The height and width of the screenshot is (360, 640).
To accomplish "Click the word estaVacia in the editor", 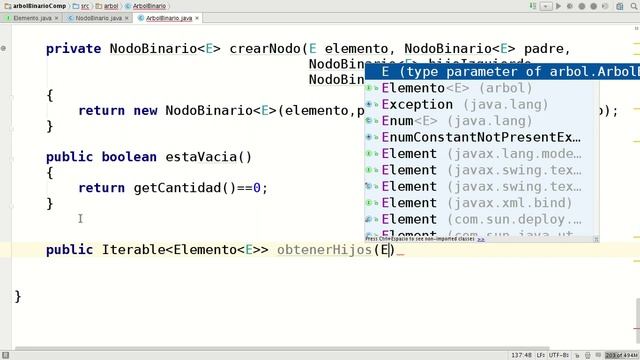I will 201,157.
